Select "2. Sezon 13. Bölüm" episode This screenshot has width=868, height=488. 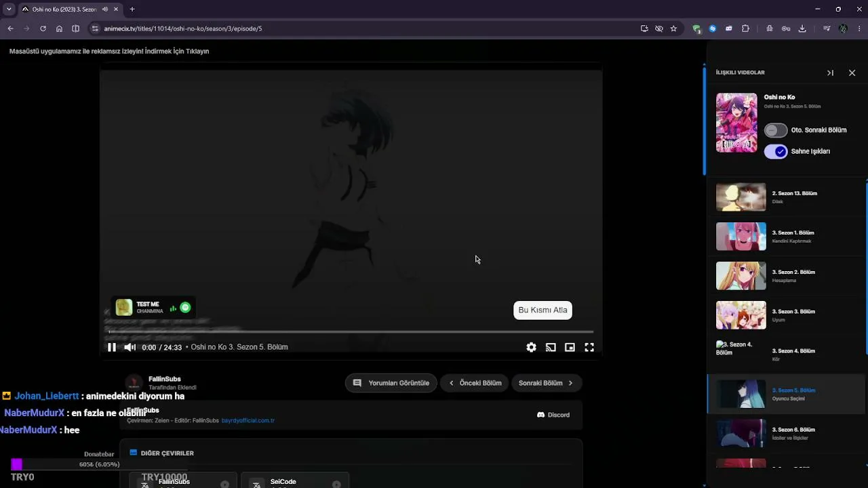coord(787,197)
